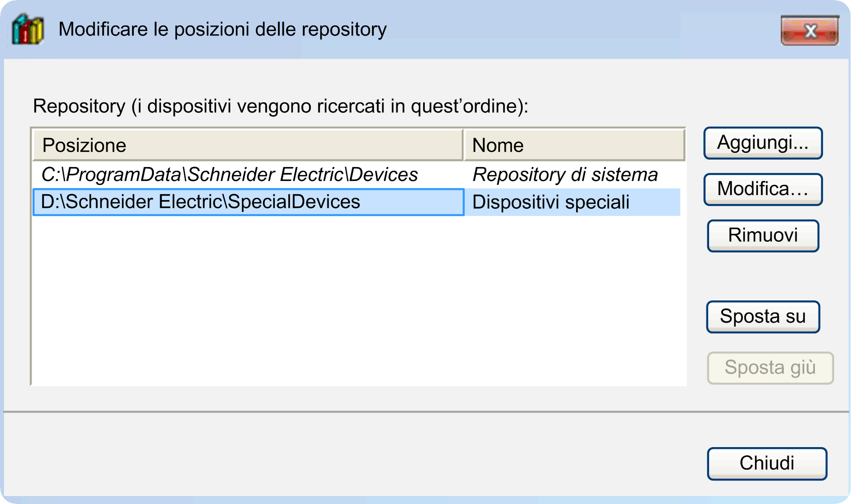Move the selected repository up with Sposta su

pos(763,317)
